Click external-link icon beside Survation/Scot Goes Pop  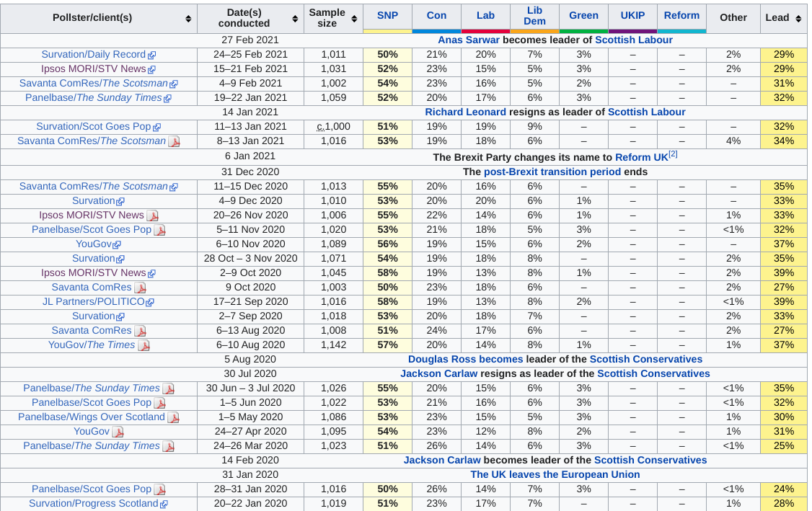click(157, 128)
